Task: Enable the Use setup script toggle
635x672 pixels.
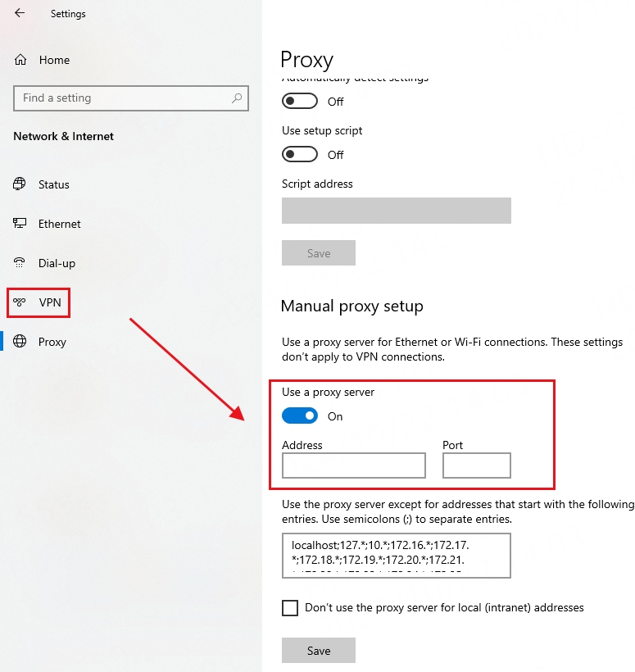Action: pos(300,154)
